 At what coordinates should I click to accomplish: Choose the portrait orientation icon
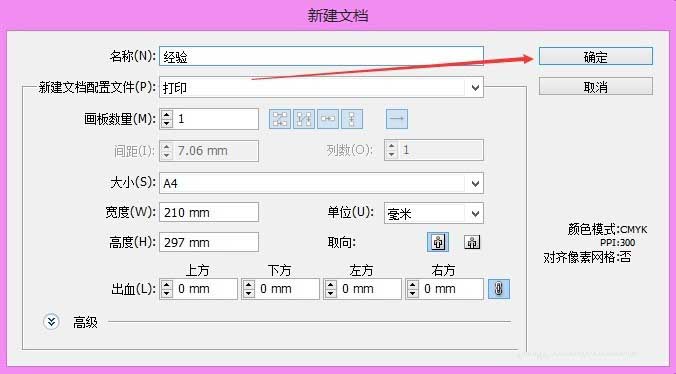(438, 242)
